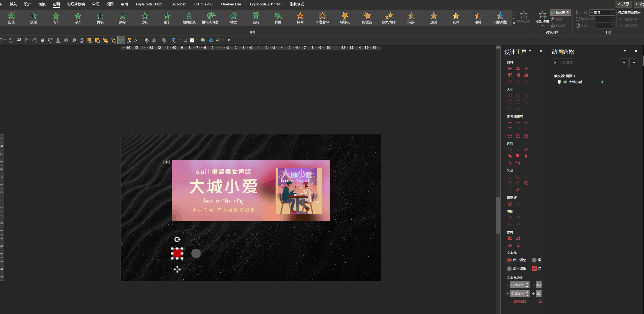Click the arrow pointer icon under 选择
644x314 pixels.
[526, 156]
